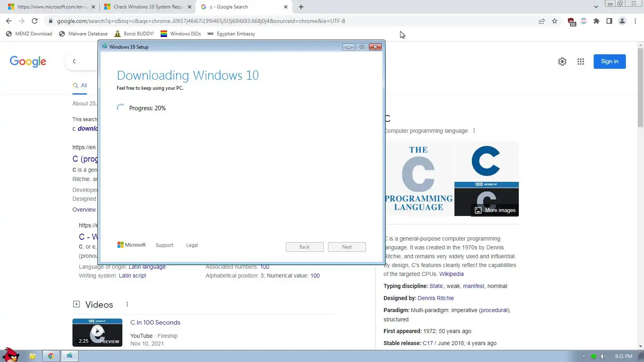Open the Chrome Extensions puzzle icon

[597, 21]
